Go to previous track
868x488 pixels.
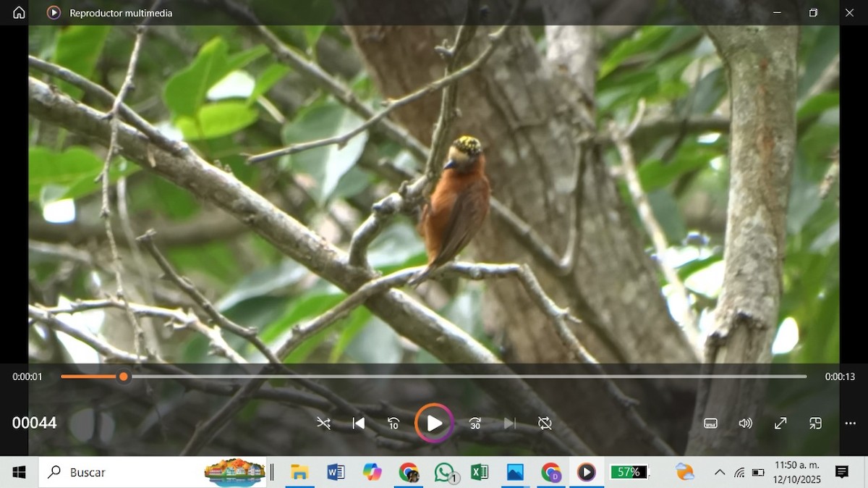coord(358,424)
